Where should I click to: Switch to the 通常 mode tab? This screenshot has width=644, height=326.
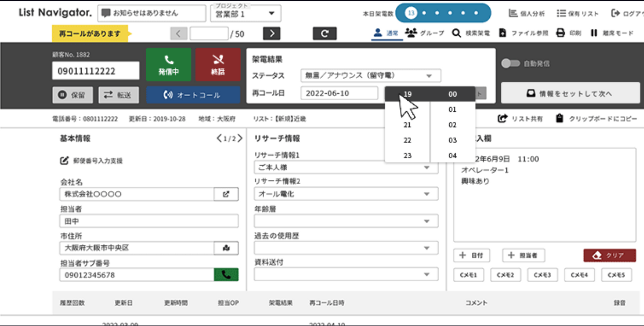coord(386,33)
